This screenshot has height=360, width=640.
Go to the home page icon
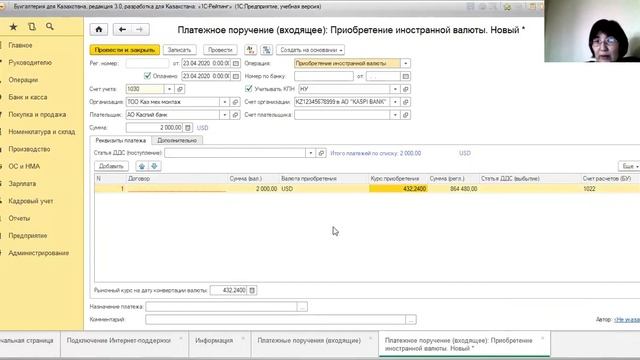[99, 29]
